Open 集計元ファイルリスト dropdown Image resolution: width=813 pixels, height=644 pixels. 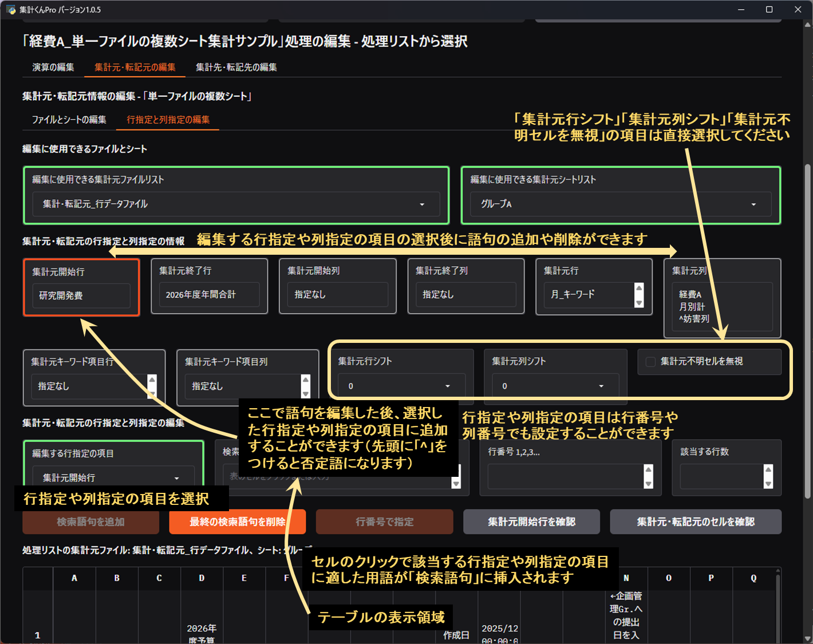tap(236, 204)
